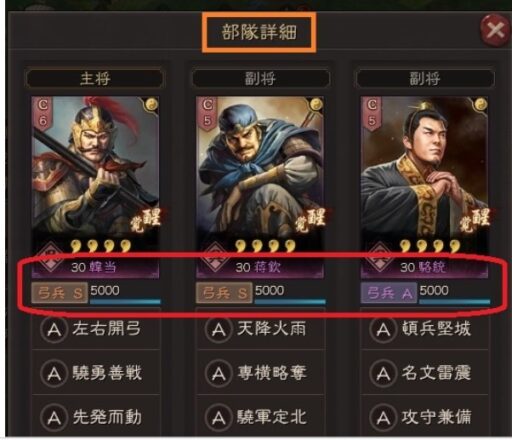Click 蒋欽's 5000 troop strength bar
Screen dimensions: 512x440
(x=290, y=293)
